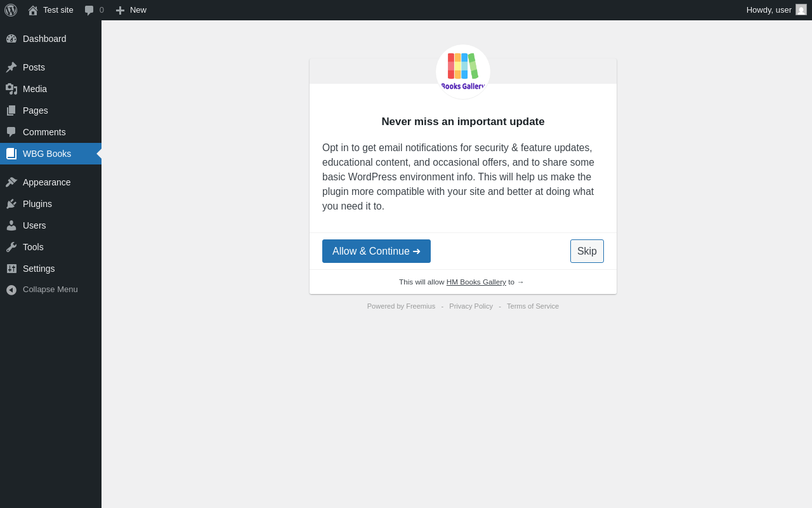The image size is (812, 508).
Task: Click the Tools wrench icon
Action: coord(11,247)
